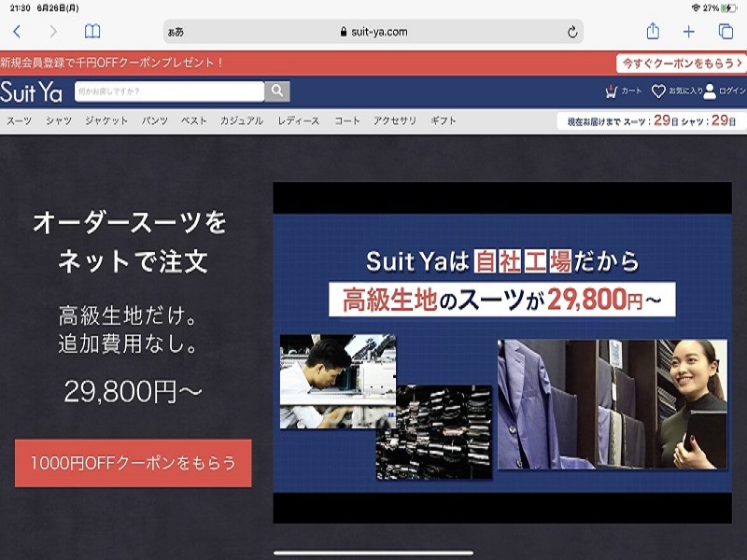Image resolution: width=747 pixels, height=560 pixels.
Task: Click the 29,800円〜 price text on left
Action: pyautogui.click(x=134, y=391)
